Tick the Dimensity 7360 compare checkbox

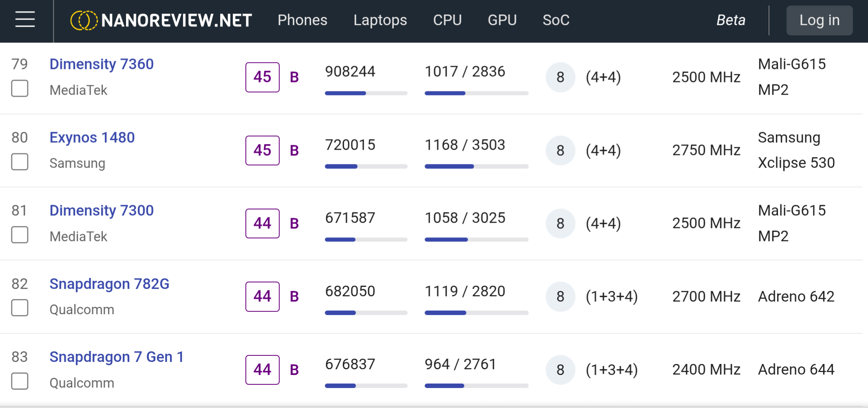pyautogui.click(x=20, y=88)
